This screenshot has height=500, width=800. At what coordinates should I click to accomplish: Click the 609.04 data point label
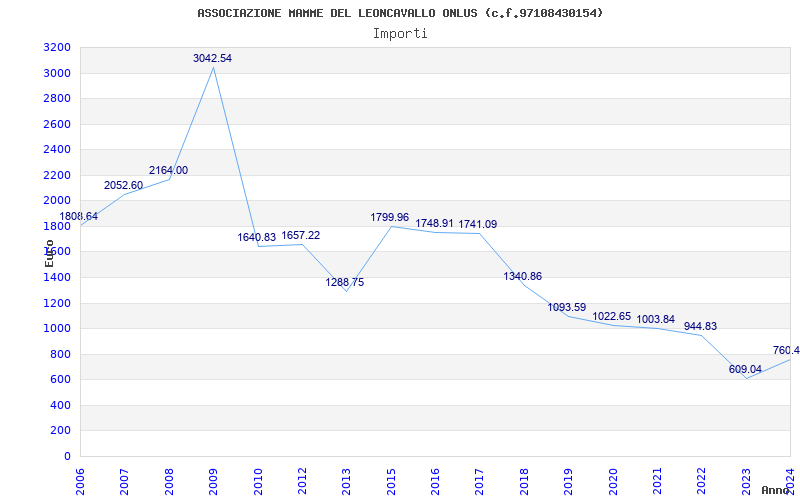745,369
